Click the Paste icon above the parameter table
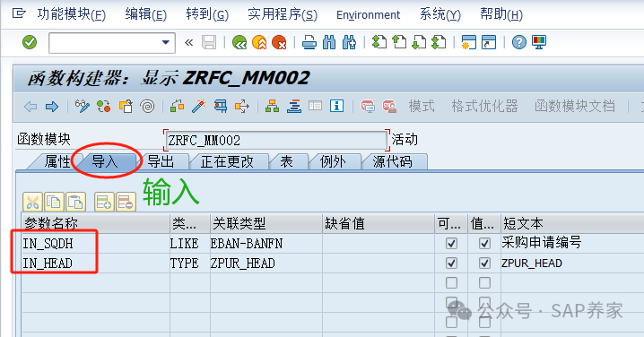This screenshot has width=644, height=337. [75, 202]
